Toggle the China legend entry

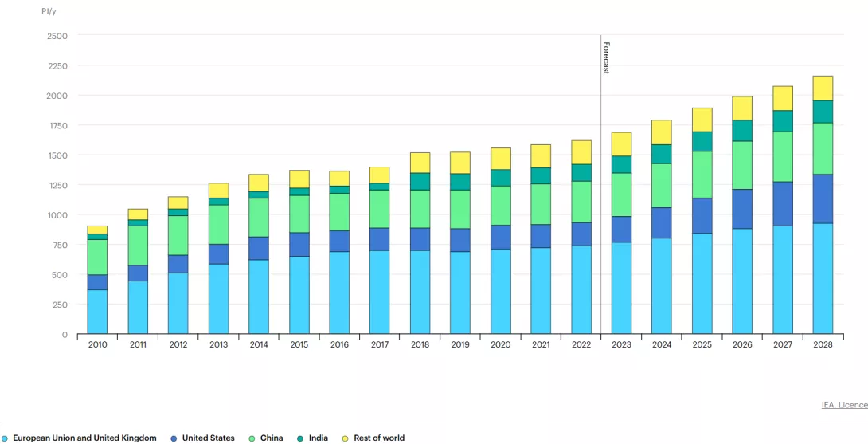click(266, 438)
